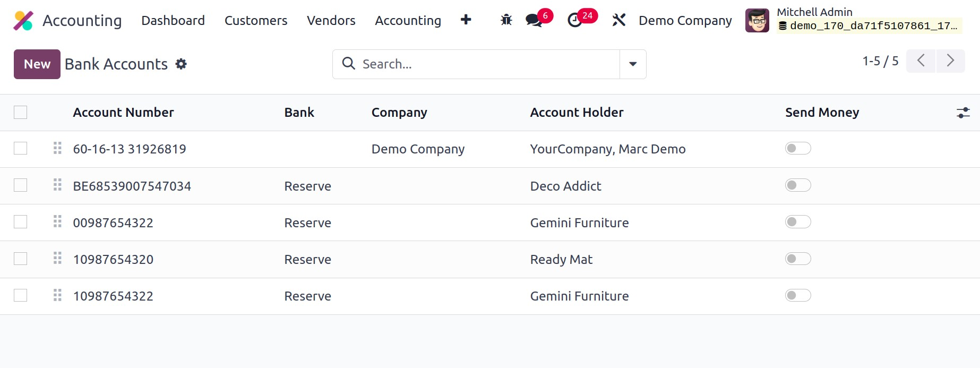Image resolution: width=980 pixels, height=368 pixels.
Task: Enable Send Money for Ready Mat
Action: click(797, 259)
